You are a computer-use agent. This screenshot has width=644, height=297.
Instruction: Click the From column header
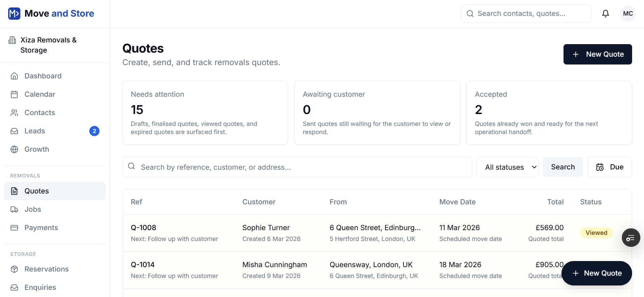point(338,202)
